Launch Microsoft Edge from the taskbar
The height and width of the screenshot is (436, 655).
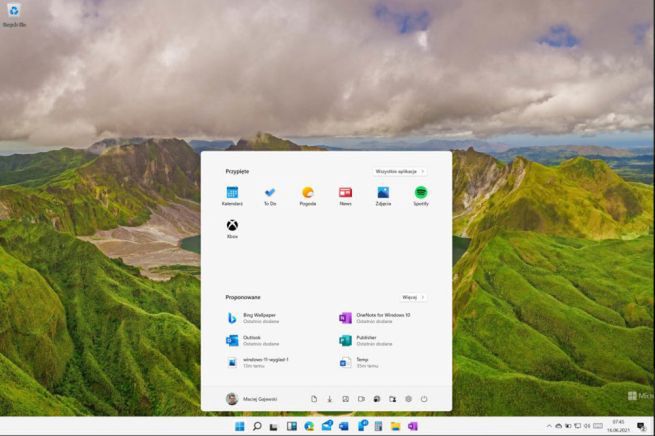tap(309, 426)
